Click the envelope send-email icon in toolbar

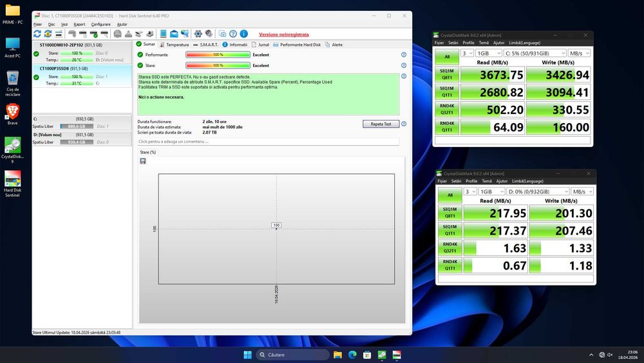(174, 34)
